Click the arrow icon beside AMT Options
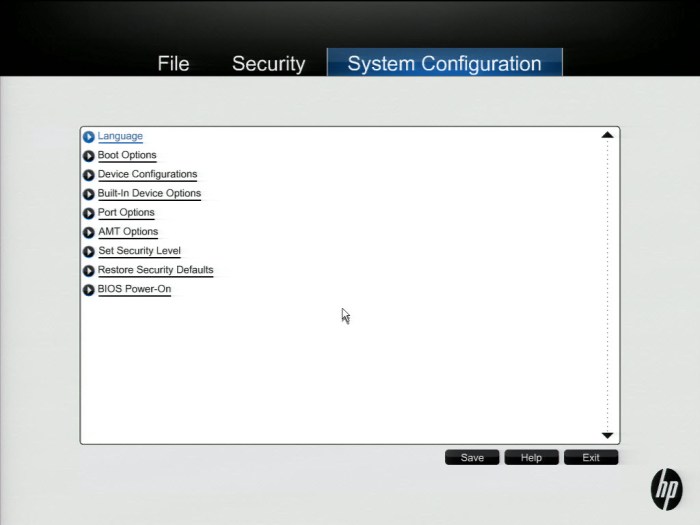Screen dimensions: 700x525 [89, 232]
